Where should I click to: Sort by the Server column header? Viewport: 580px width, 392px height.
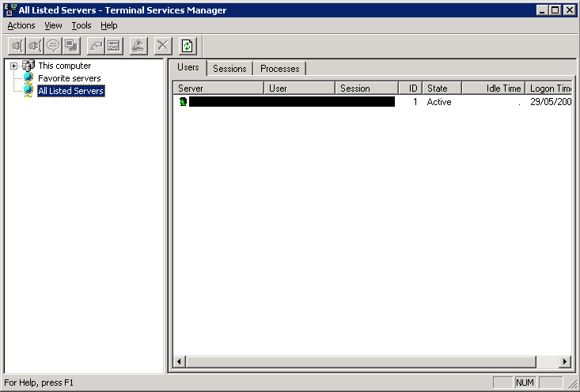click(218, 89)
